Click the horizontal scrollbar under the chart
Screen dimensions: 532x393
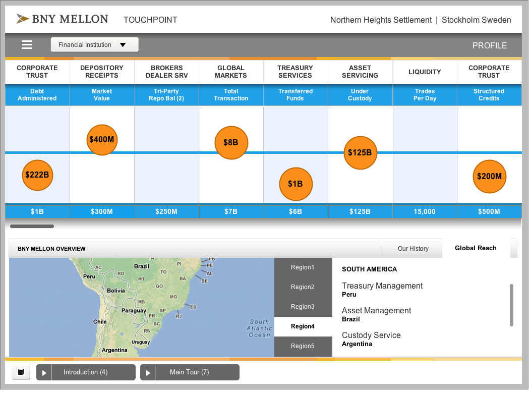pos(32,227)
